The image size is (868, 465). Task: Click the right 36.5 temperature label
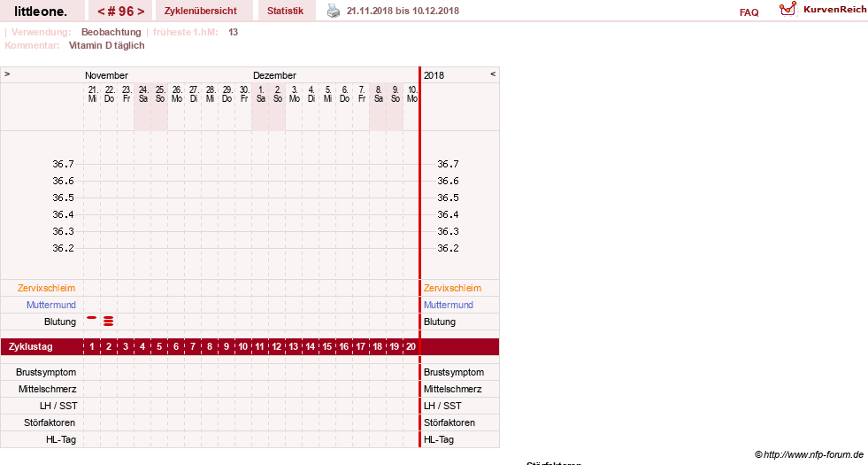coord(448,198)
